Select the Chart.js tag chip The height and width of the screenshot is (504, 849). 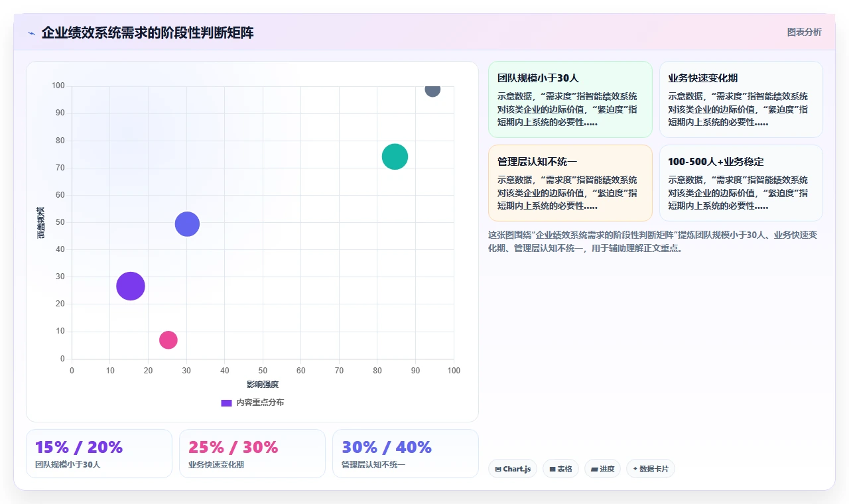[513, 469]
